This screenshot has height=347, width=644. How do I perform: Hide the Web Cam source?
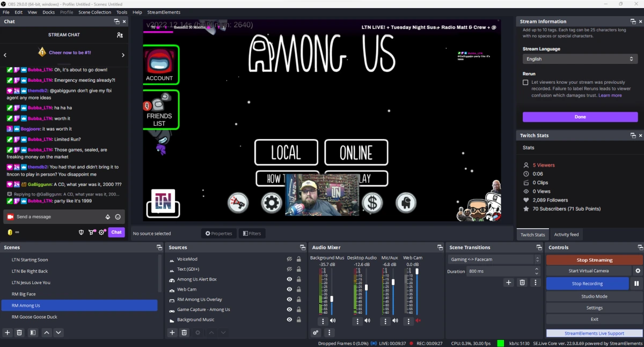[x=289, y=290]
